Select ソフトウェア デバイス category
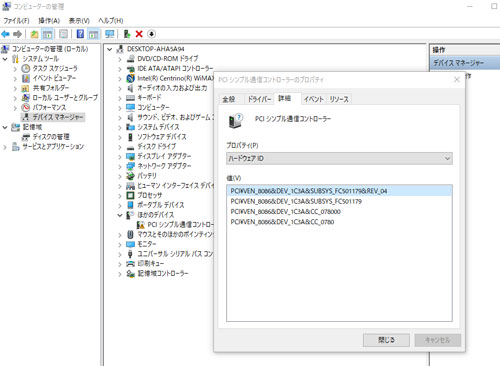500x366 pixels. coord(162,137)
